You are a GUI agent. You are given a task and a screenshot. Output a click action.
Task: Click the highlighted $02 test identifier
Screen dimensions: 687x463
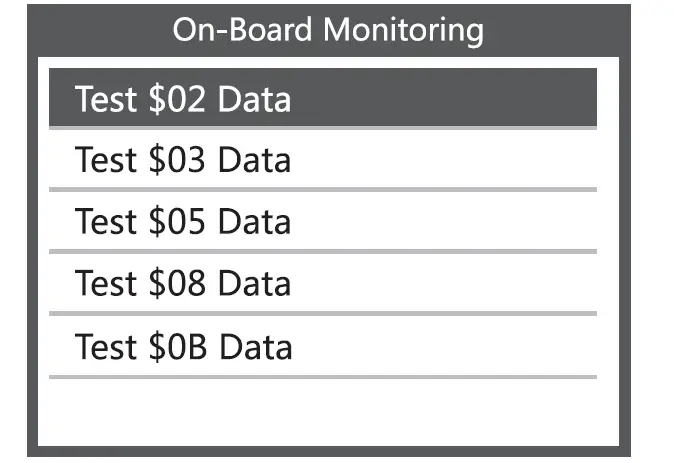pos(180,99)
